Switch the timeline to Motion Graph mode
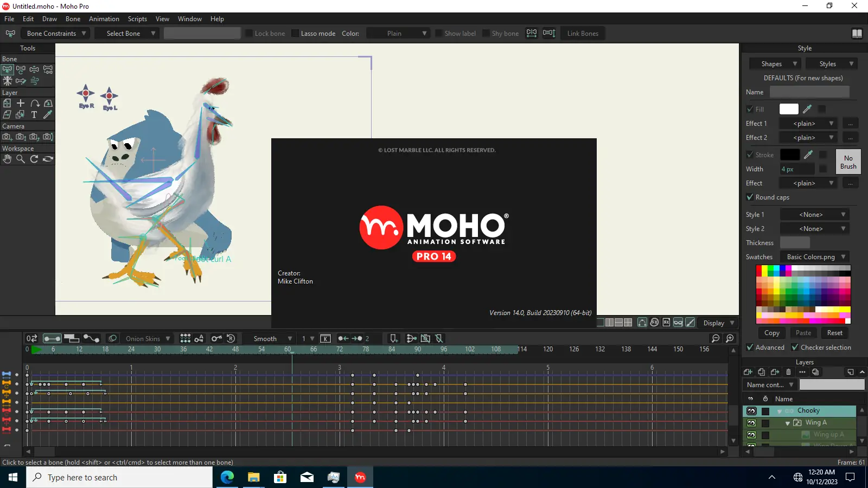Viewport: 868px width, 488px height. click(x=91, y=338)
